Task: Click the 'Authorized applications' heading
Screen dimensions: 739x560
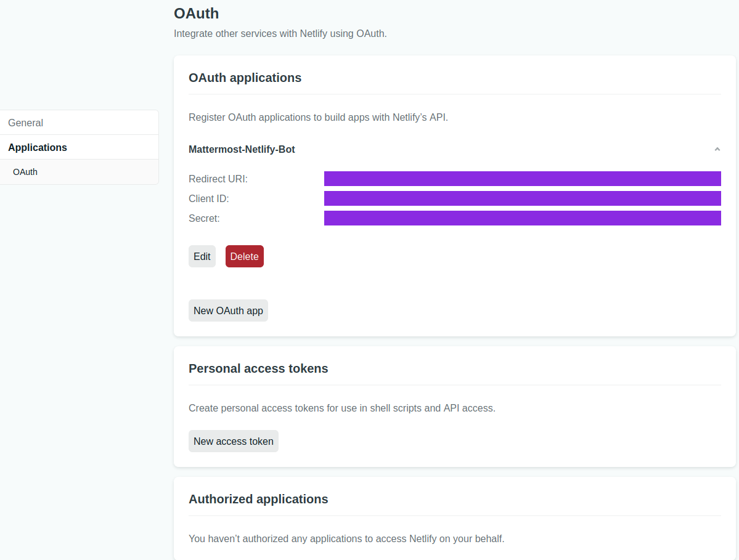Action: (258, 499)
